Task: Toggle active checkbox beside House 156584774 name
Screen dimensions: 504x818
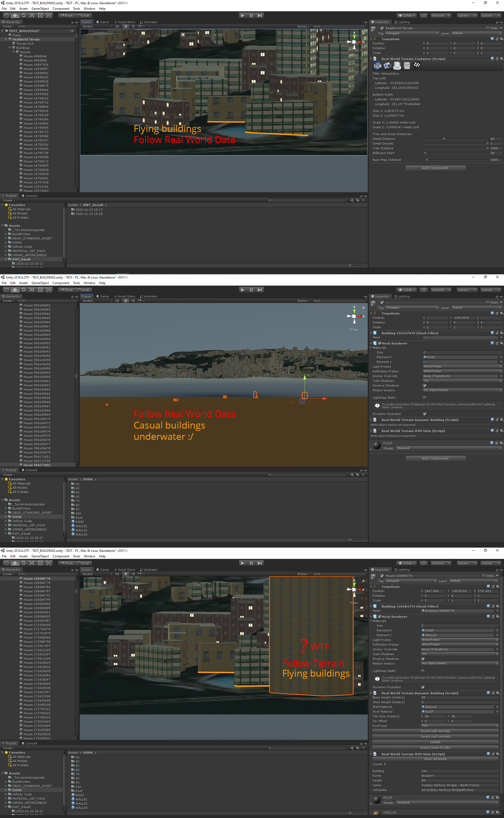Action: [382, 576]
